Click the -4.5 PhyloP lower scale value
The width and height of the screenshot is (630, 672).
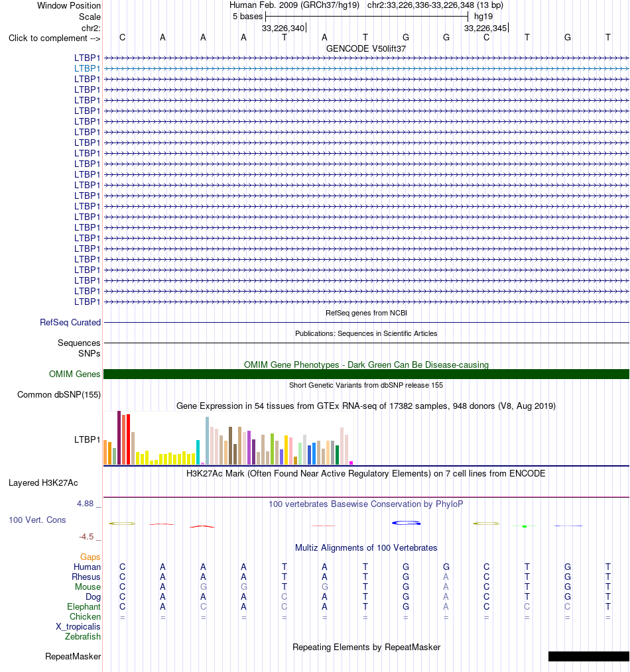pyautogui.click(x=86, y=537)
